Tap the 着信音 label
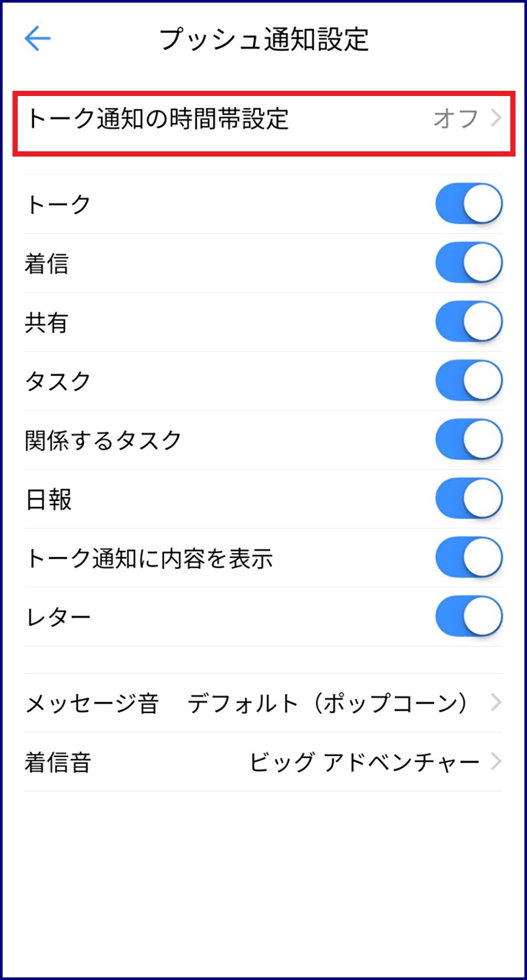Viewport: 527px width, 980px height. 58,762
